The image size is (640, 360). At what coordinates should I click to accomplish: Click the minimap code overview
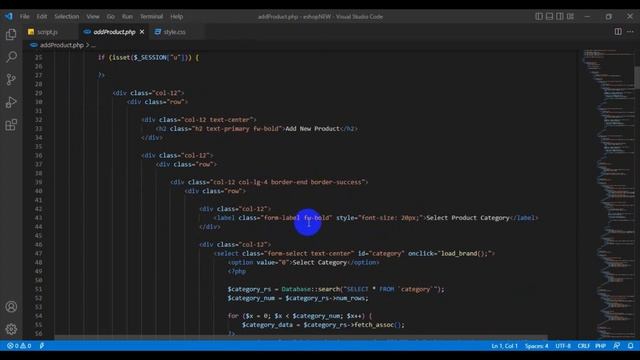click(x=608, y=194)
